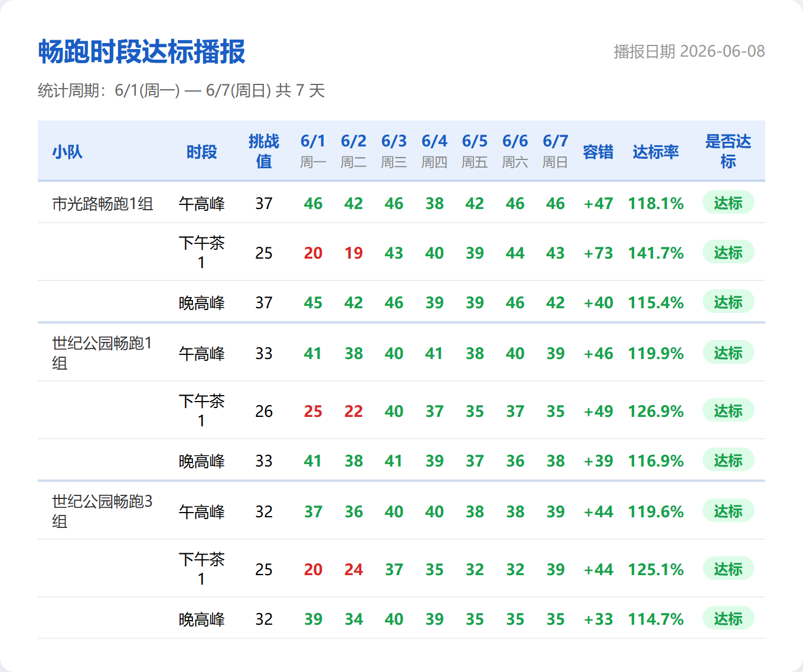Click the 119.6% 达标率 value
Screen dimensions: 803x672
click(x=656, y=512)
